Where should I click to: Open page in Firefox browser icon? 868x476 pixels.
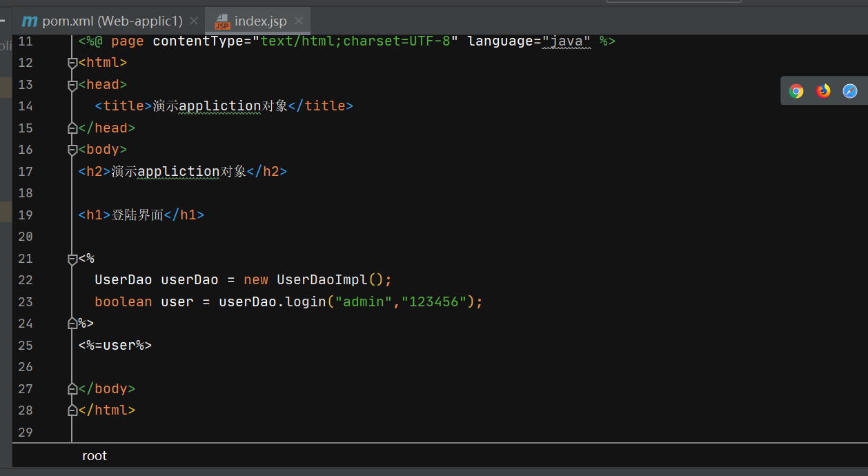[823, 91]
